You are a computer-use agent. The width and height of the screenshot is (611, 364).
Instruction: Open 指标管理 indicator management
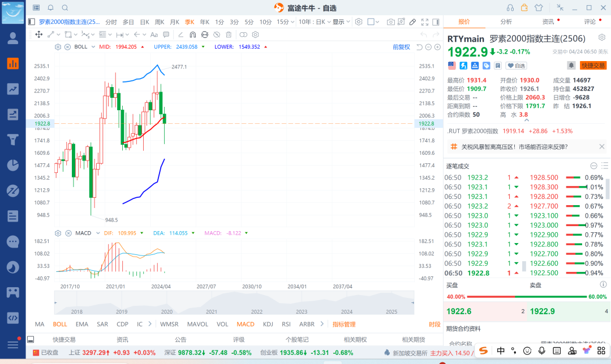pos(344,324)
